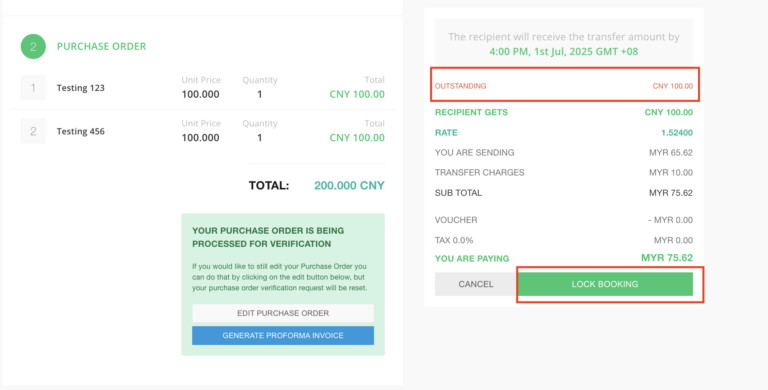
Task: Cancel the booking
Action: point(476,284)
